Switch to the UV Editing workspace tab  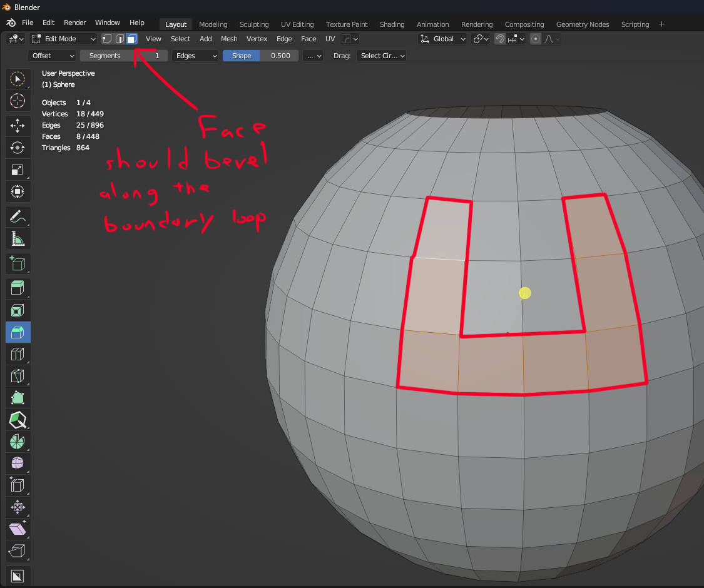(x=297, y=24)
